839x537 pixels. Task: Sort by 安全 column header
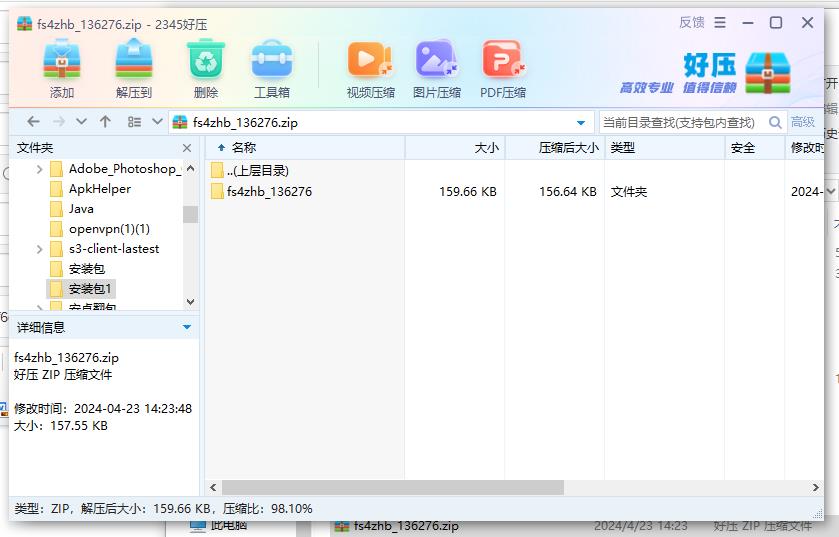coord(755,148)
